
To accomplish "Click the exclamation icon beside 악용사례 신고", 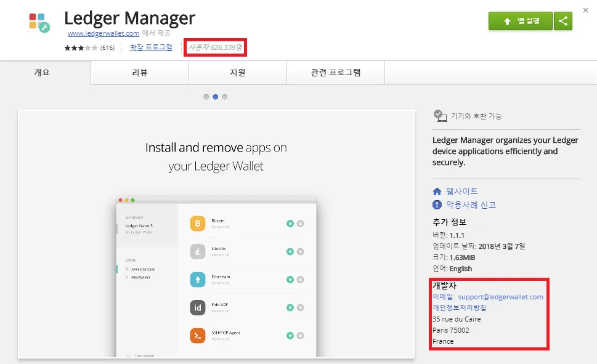I will coord(437,205).
